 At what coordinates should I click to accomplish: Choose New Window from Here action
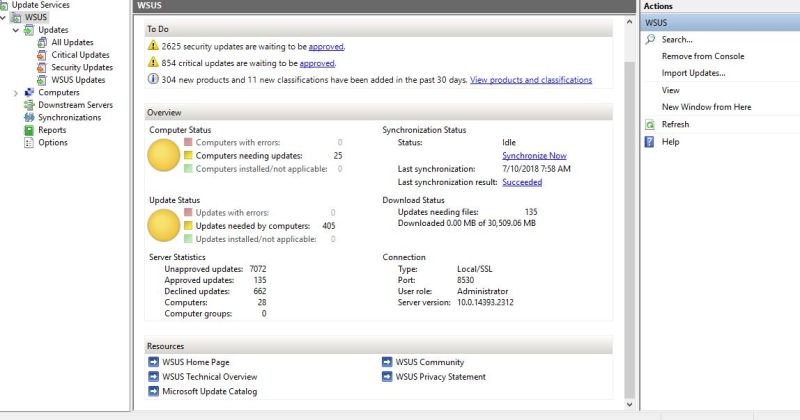pyautogui.click(x=706, y=107)
